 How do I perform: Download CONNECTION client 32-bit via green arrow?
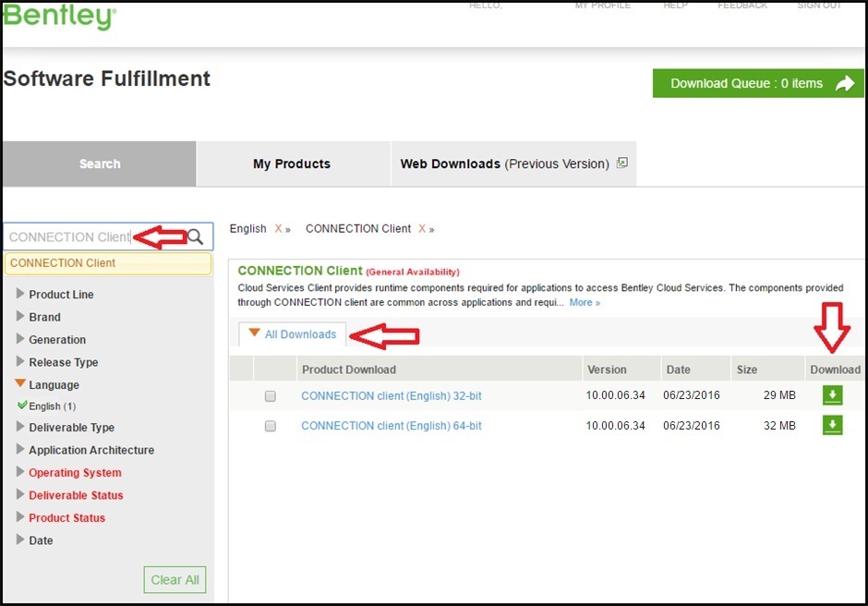pos(833,395)
